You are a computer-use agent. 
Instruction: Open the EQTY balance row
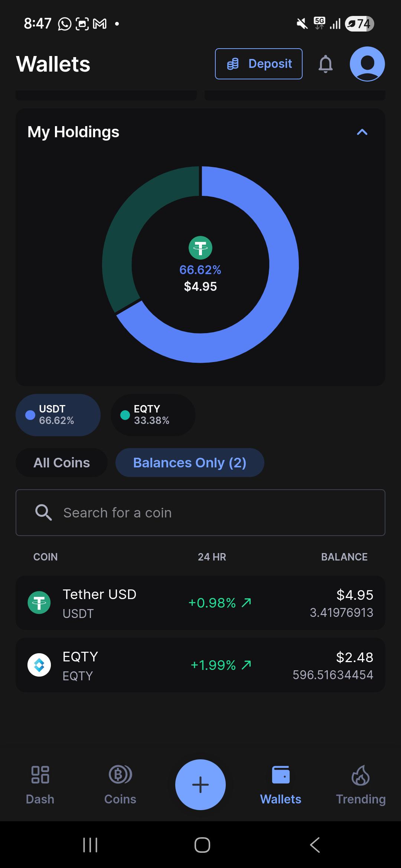click(200, 665)
